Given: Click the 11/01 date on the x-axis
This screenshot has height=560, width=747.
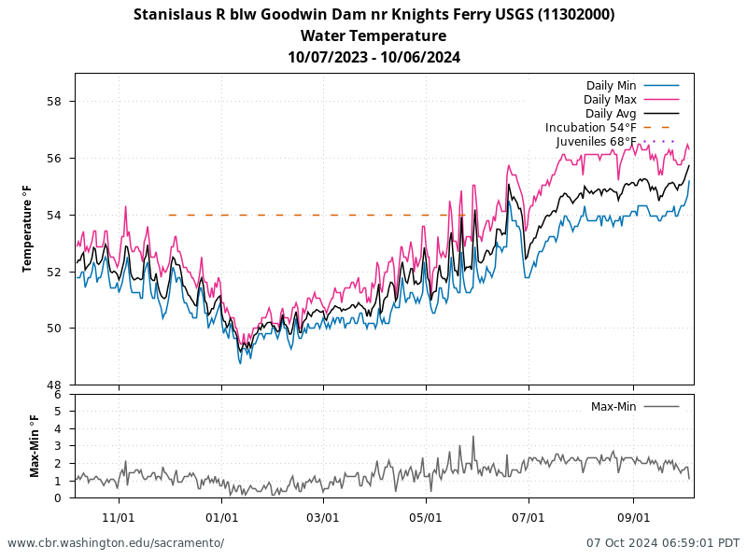Looking at the screenshot, I should [x=119, y=516].
